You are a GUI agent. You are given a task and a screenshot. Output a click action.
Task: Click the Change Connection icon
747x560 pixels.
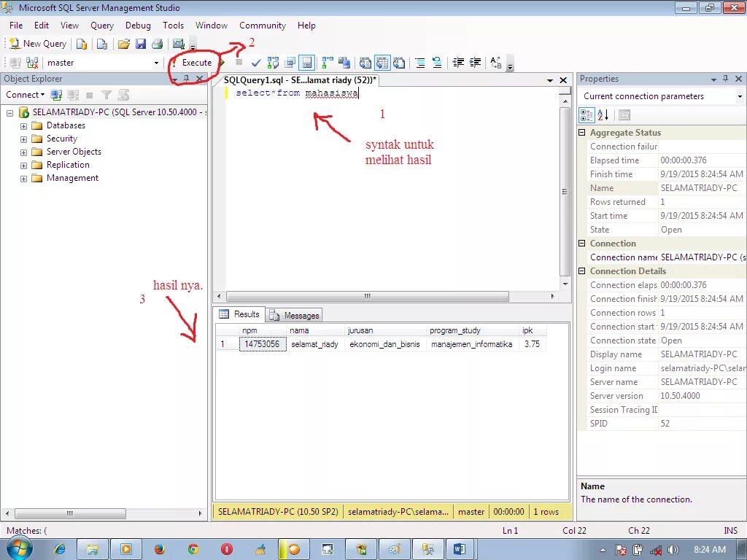pyautogui.click(x=32, y=63)
